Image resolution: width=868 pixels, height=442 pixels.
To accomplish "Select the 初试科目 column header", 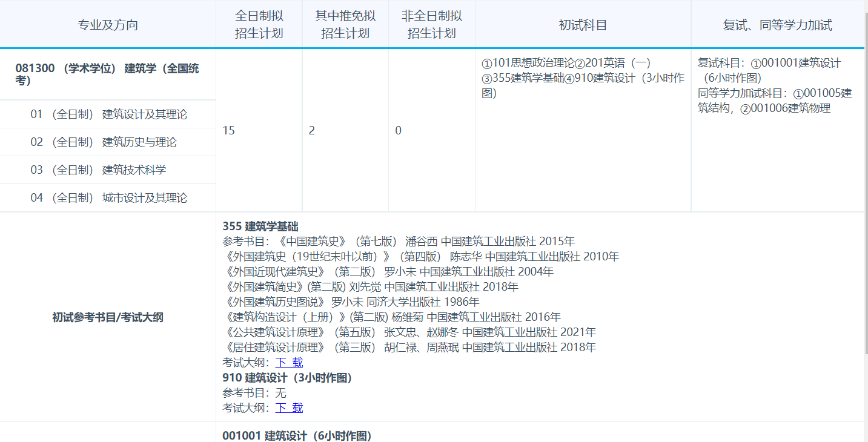I will coord(582,24).
